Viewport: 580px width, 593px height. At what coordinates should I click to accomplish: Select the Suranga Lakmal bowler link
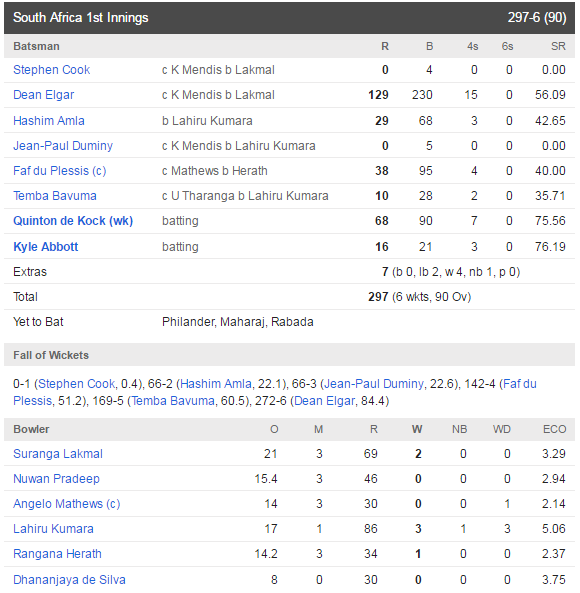pos(58,454)
